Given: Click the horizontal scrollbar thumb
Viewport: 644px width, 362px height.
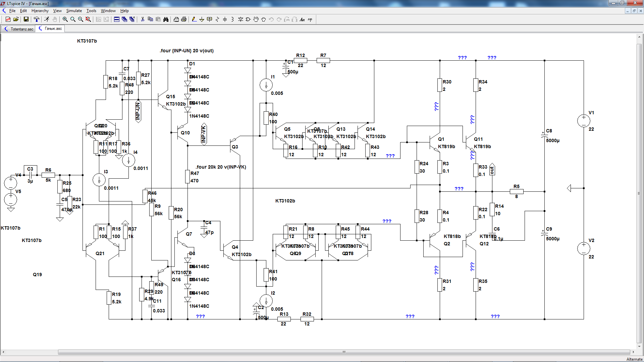Looking at the screenshot, I should (x=343, y=352).
